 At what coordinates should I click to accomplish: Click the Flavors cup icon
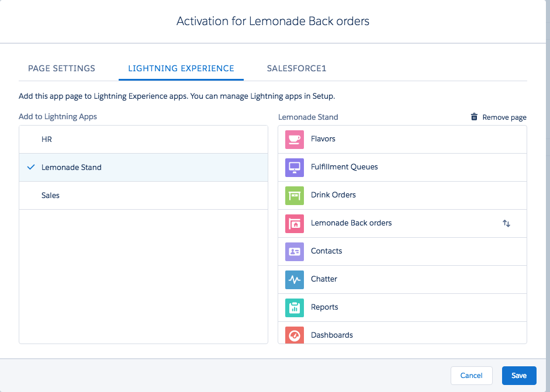coord(295,139)
